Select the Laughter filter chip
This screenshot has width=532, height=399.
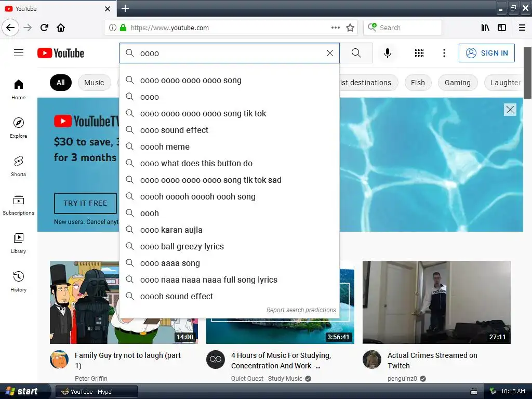point(503,83)
